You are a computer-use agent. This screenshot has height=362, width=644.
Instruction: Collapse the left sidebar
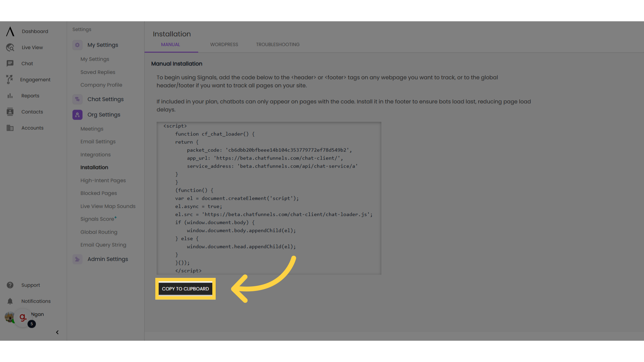point(57,332)
